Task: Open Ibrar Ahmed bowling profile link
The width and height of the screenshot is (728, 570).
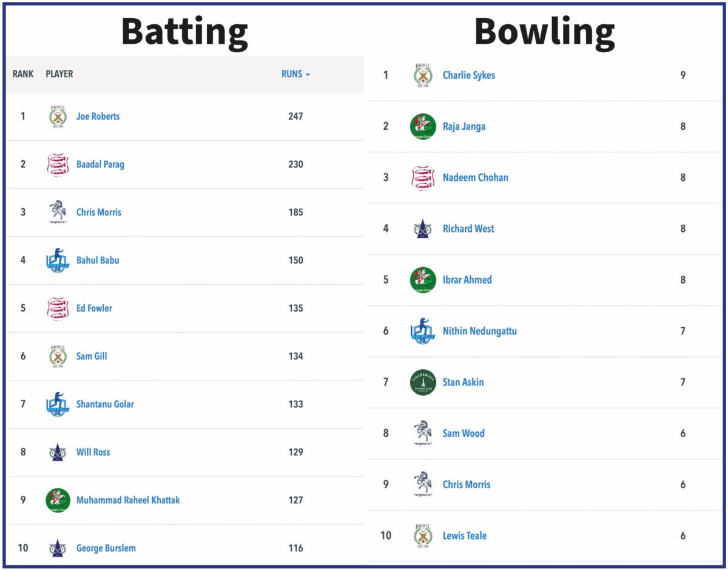Action: coord(467,280)
